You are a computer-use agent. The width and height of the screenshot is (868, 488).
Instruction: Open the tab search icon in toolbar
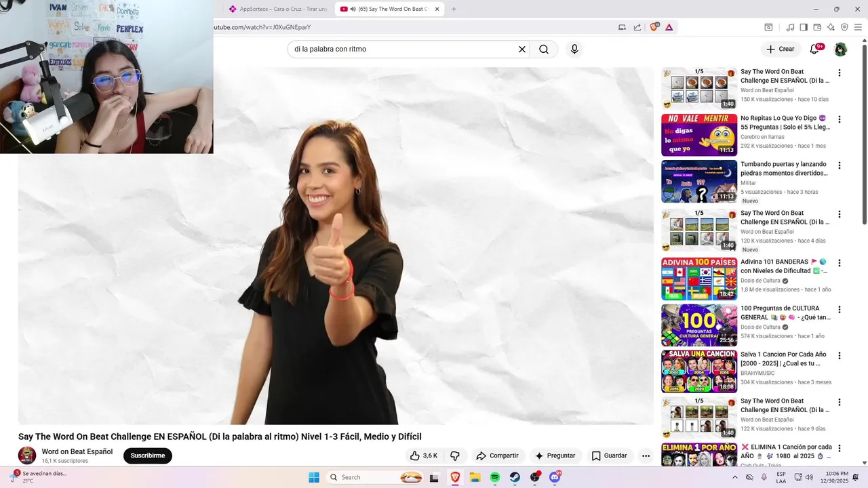tap(768, 27)
